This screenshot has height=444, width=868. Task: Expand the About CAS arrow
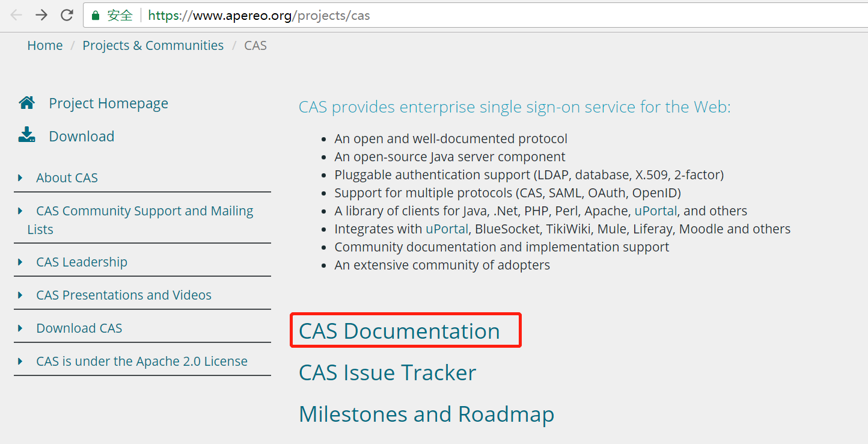pyautogui.click(x=20, y=177)
